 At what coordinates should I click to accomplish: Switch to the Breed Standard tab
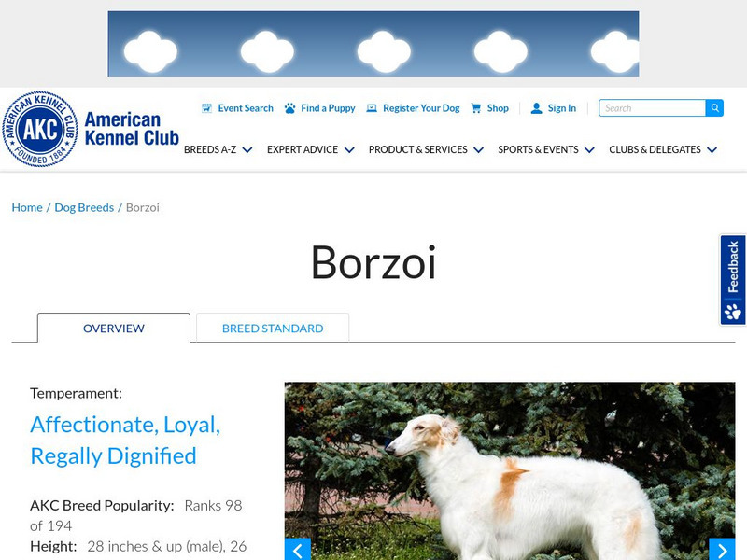pyautogui.click(x=273, y=328)
